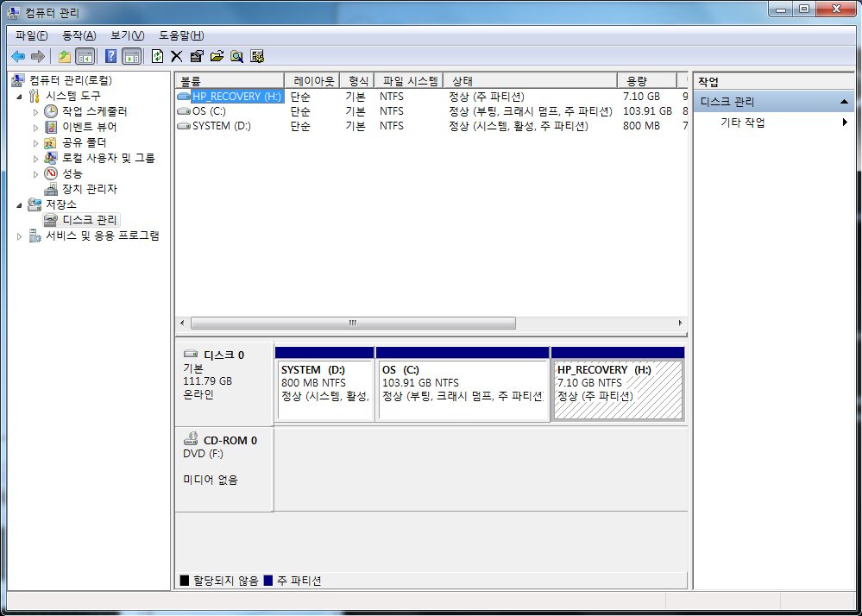Select the 디스크 0 disk label
The width and height of the screenshot is (862, 616).
[223, 355]
